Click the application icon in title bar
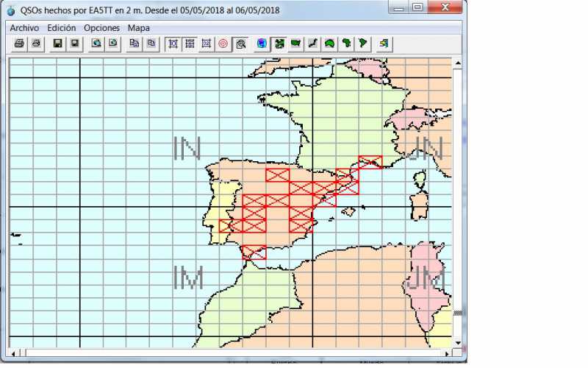The width and height of the screenshot is (588, 368). (x=11, y=10)
